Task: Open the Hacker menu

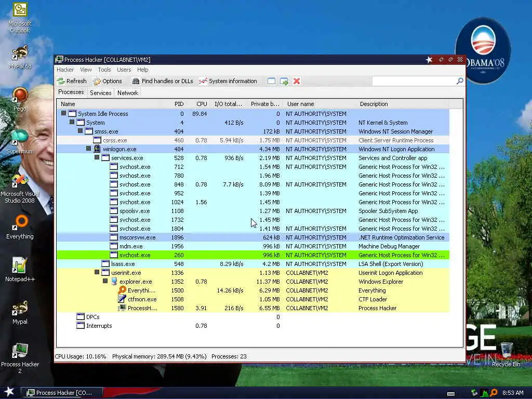Action: [65, 70]
